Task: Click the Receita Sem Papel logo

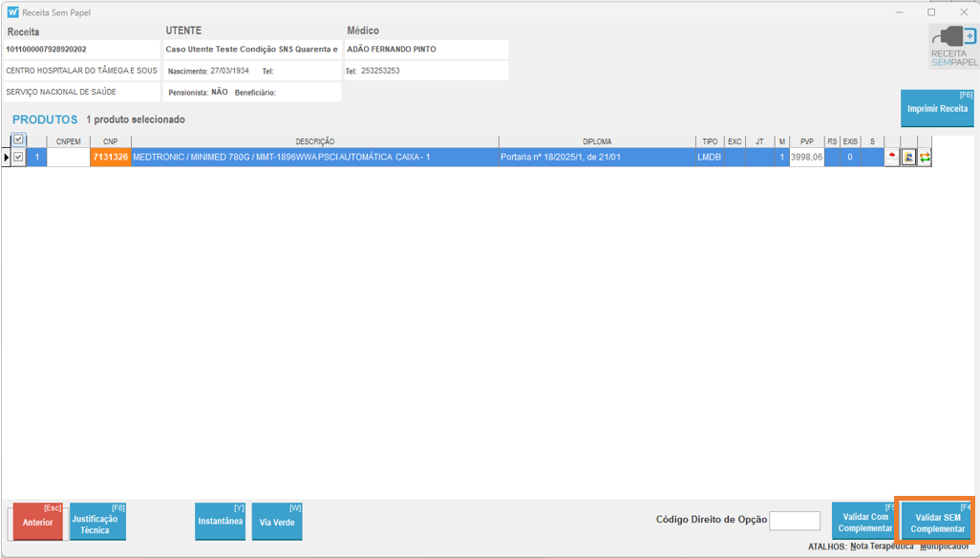Action: tap(954, 47)
